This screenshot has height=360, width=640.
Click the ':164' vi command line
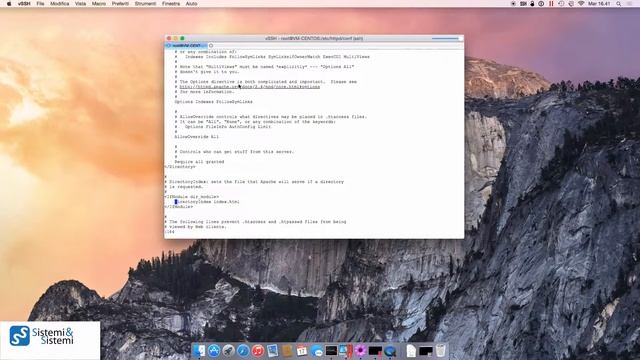coord(170,232)
